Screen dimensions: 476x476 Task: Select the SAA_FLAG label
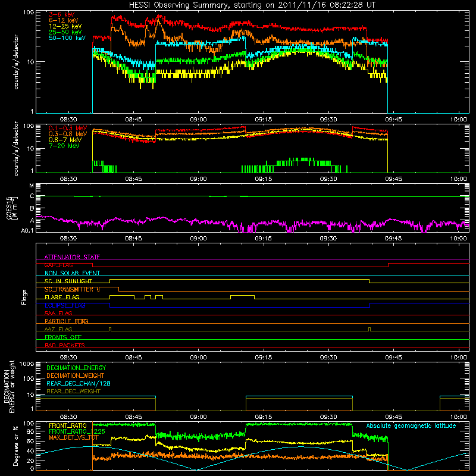58,314
